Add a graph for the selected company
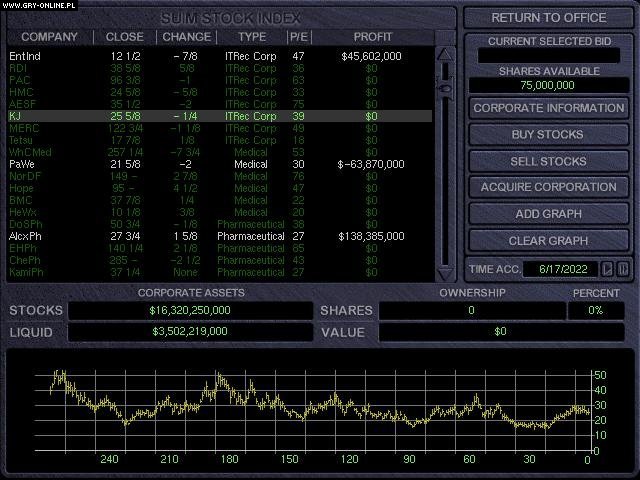The image size is (640, 480). click(549, 214)
